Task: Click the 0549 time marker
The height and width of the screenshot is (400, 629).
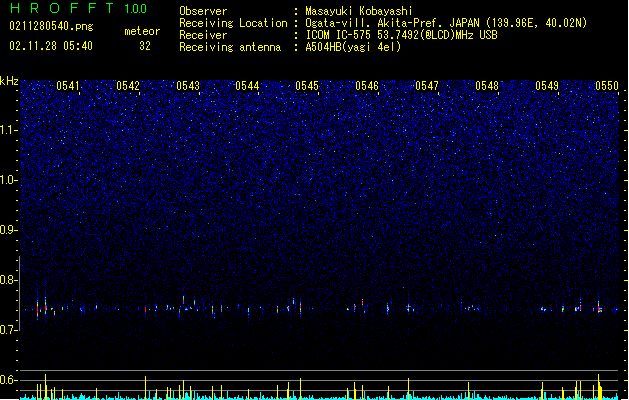Action: pyautogui.click(x=547, y=86)
